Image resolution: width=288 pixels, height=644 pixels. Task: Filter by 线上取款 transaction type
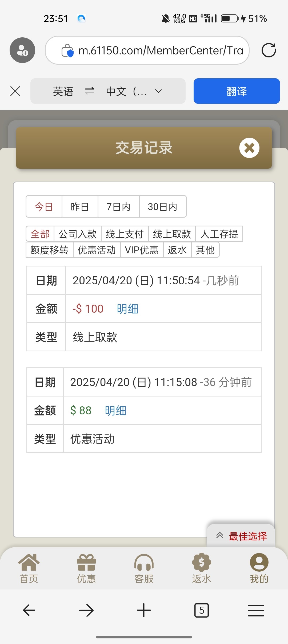click(x=172, y=234)
